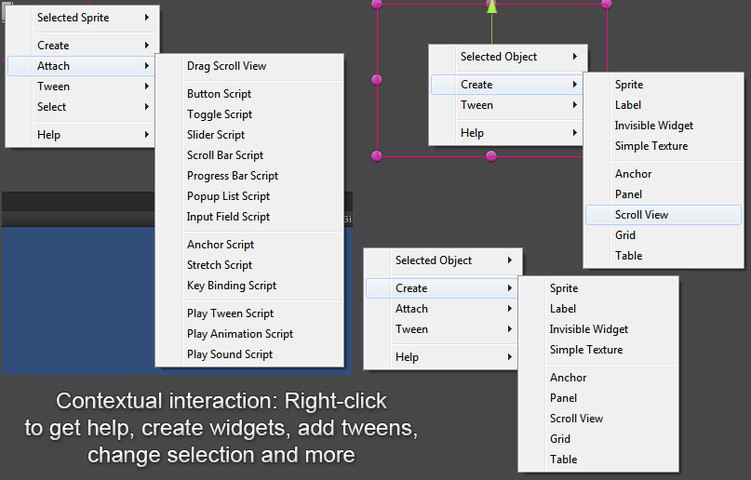Select Input Field Script

tap(228, 217)
